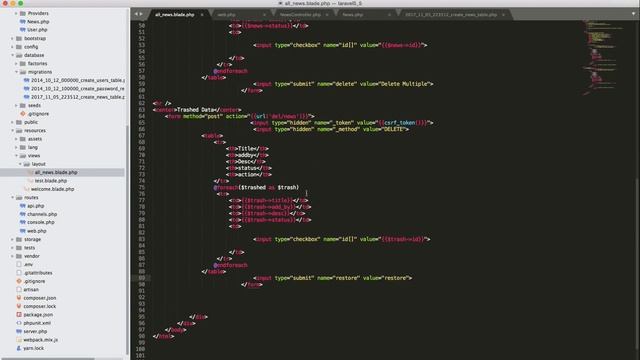Click line number 89 in gutter
This screenshot has height=360, width=640.
click(142, 278)
